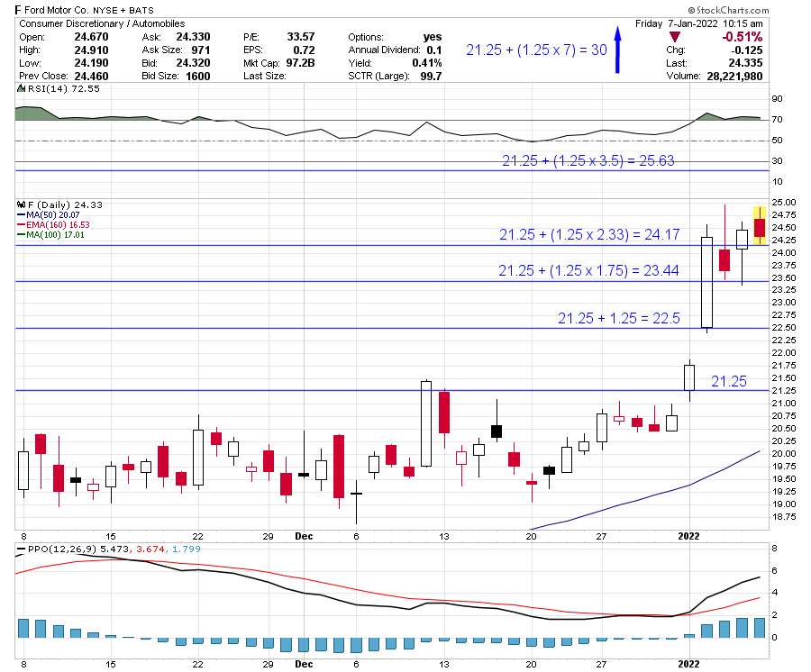This screenshot has height=672, width=811.
Task: Click the percent change -0.51%
Action: 743,37
